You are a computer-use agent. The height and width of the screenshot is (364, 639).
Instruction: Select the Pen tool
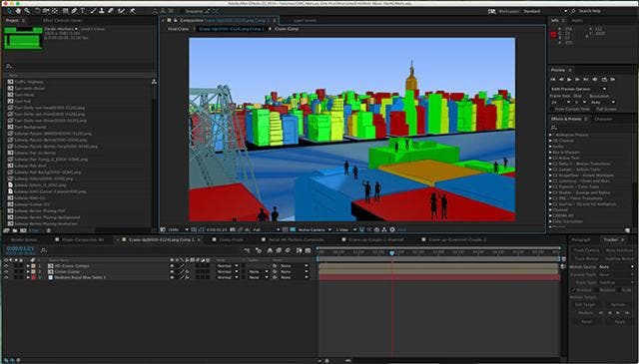(x=74, y=11)
